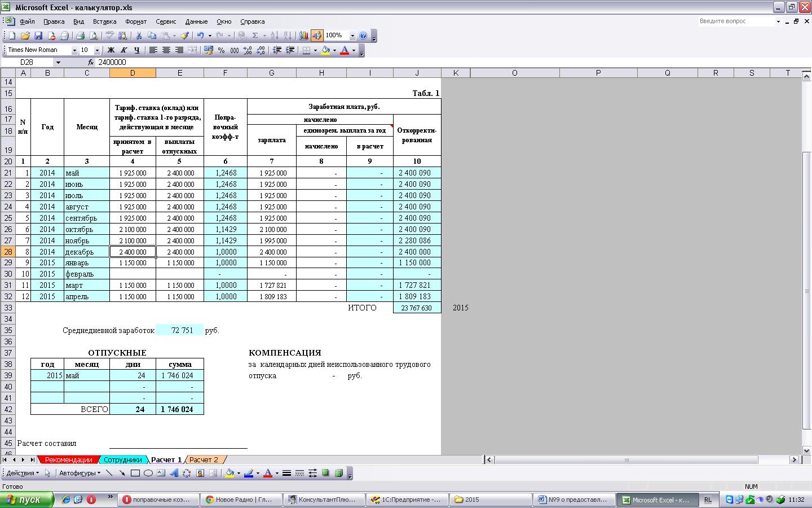Open the Формат menu

(x=136, y=21)
